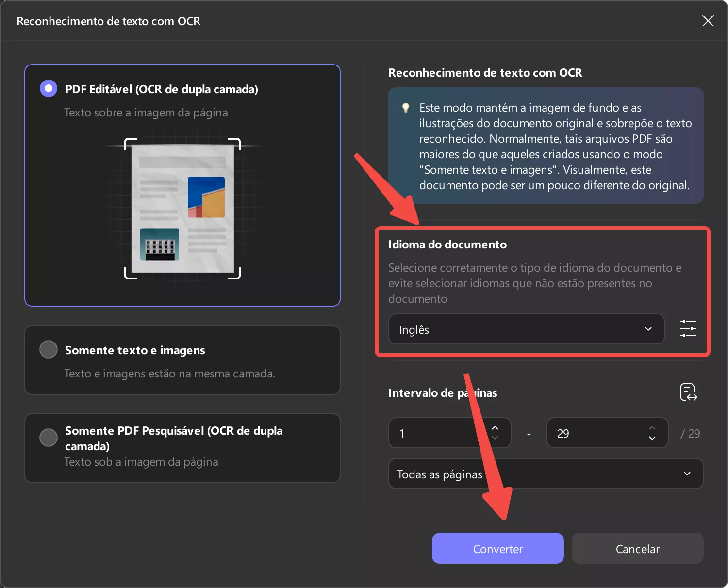
Task: Click the start page field showing 1
Action: click(437, 433)
